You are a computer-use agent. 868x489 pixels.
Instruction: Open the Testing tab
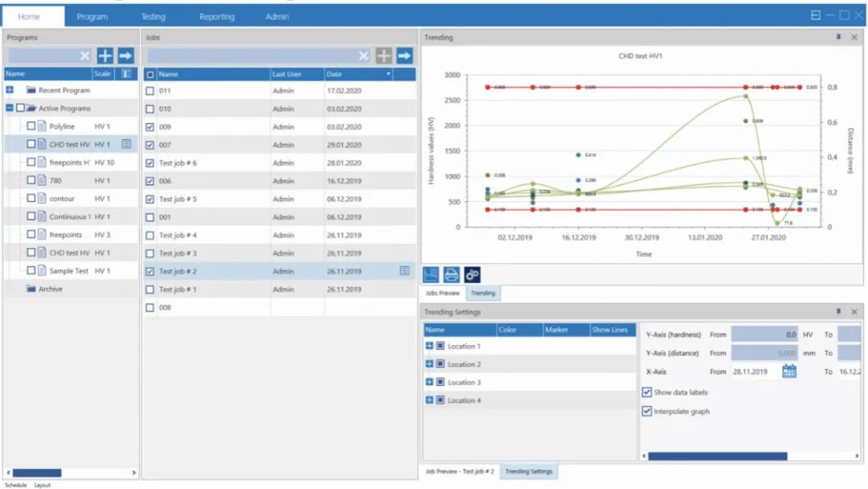coord(154,17)
